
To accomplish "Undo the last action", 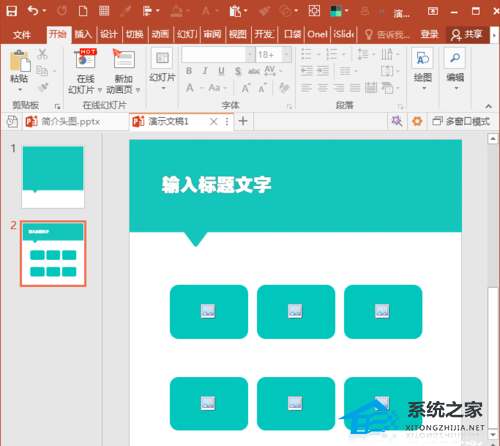I will (x=33, y=11).
